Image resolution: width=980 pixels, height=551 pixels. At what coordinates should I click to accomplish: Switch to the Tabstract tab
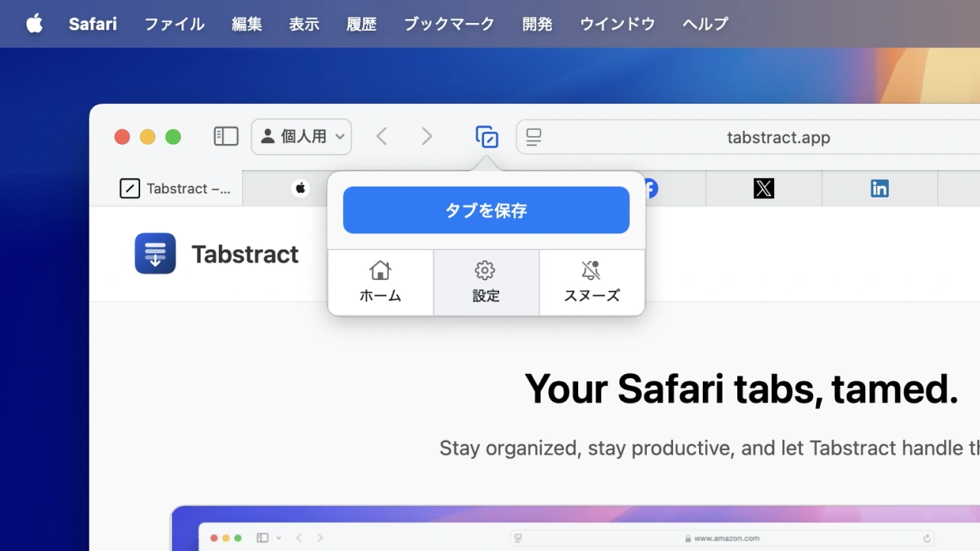(176, 188)
